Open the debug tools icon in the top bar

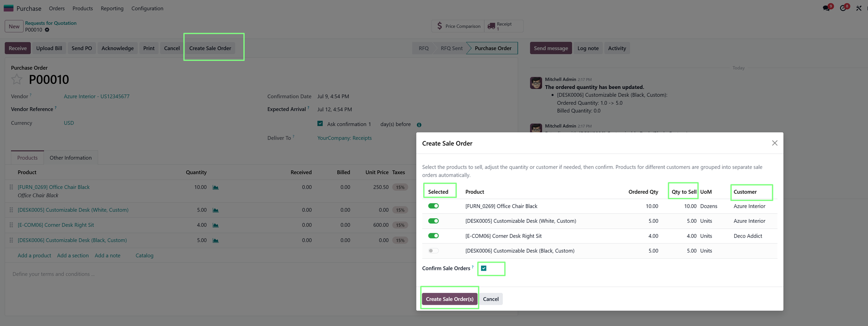click(859, 8)
